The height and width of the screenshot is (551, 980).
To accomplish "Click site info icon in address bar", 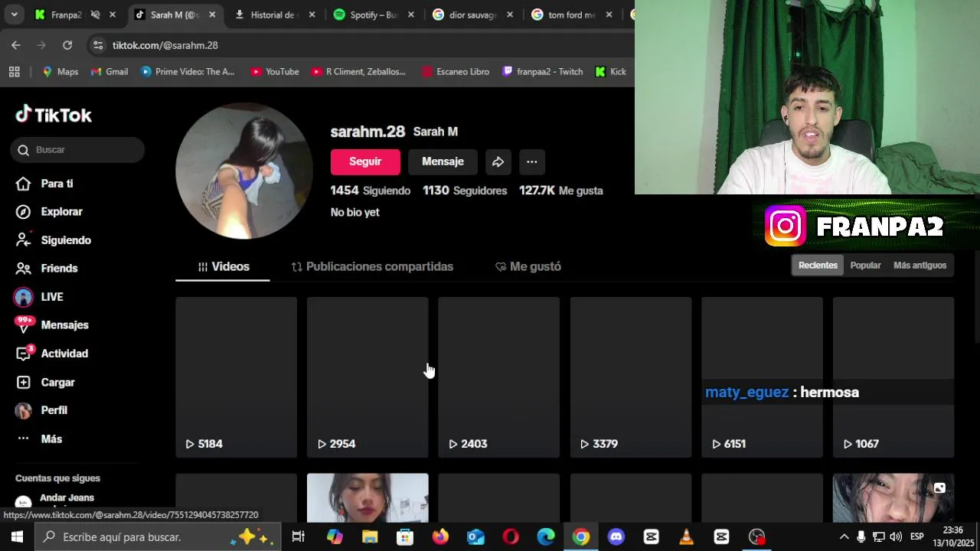I will [x=98, y=45].
